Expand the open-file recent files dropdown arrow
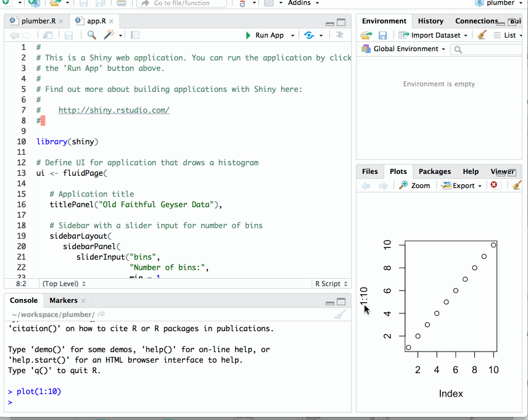528x420 pixels. tap(67, 3)
